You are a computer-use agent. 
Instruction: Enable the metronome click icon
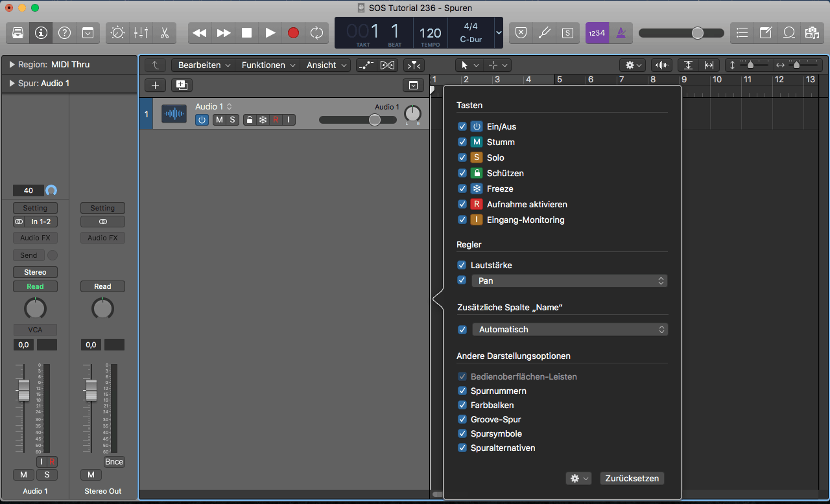[621, 32]
